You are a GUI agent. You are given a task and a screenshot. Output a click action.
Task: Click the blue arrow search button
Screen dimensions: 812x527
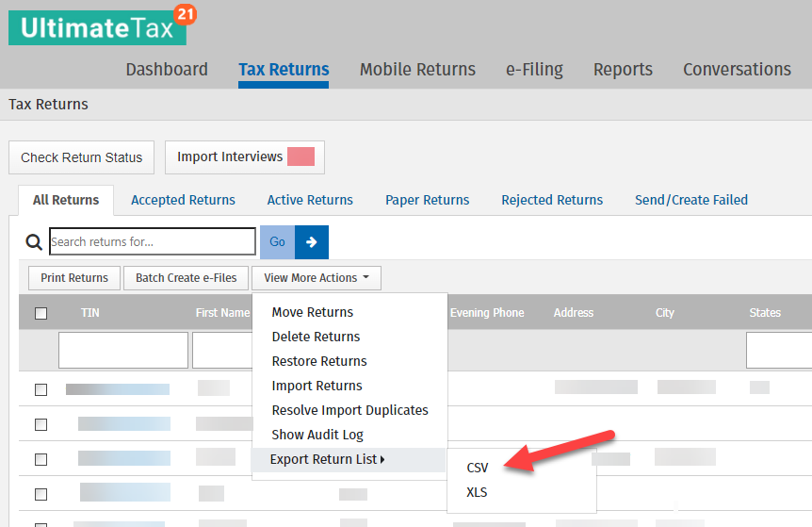[311, 242]
